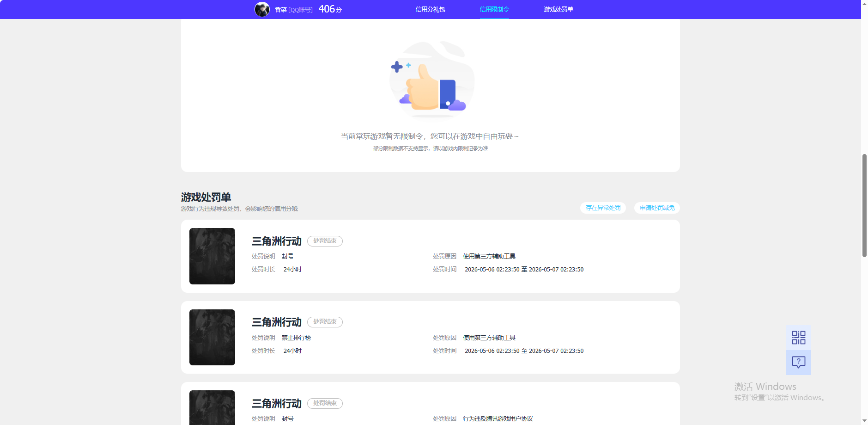Screen dimensions: 868x425
Task: Click the 禁止排行榜 punishment description
Action: pos(296,338)
